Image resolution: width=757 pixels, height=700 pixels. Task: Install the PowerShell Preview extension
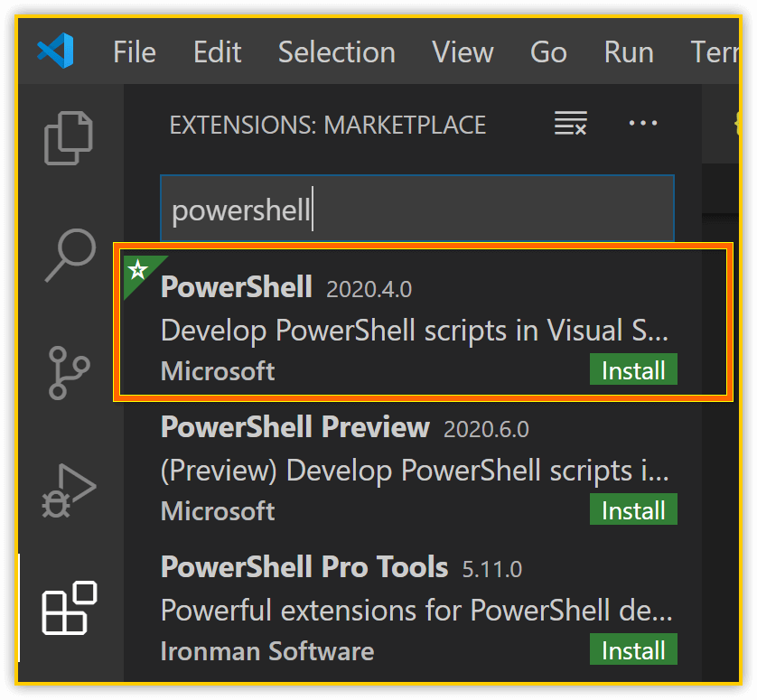(x=633, y=509)
